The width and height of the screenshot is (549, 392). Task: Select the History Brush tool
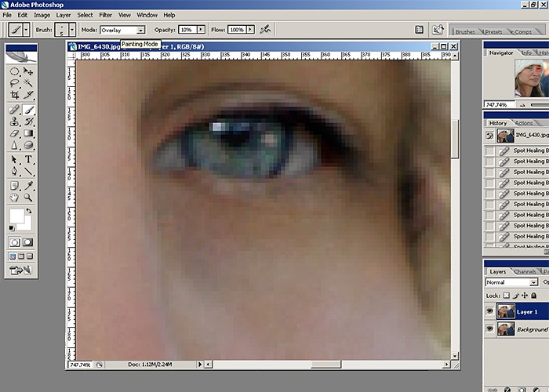(x=28, y=122)
